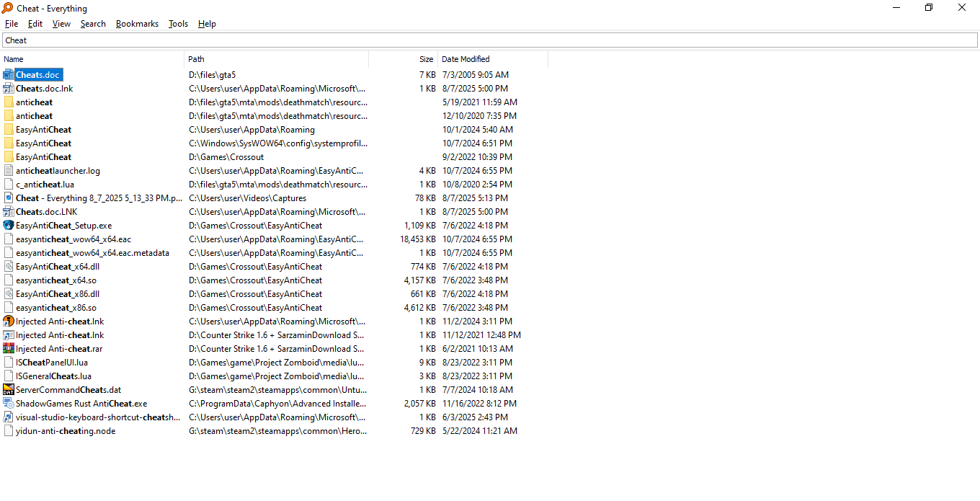
Task: Click Injected Anti-cheat.lnk icon dated 11/12/2021
Action: coord(9,335)
